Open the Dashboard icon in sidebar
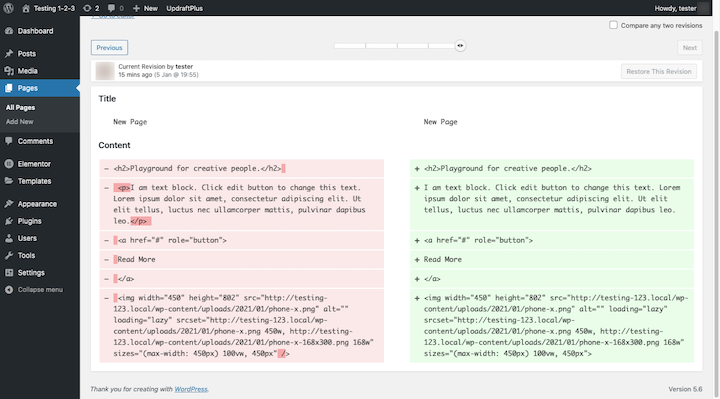 [9, 31]
